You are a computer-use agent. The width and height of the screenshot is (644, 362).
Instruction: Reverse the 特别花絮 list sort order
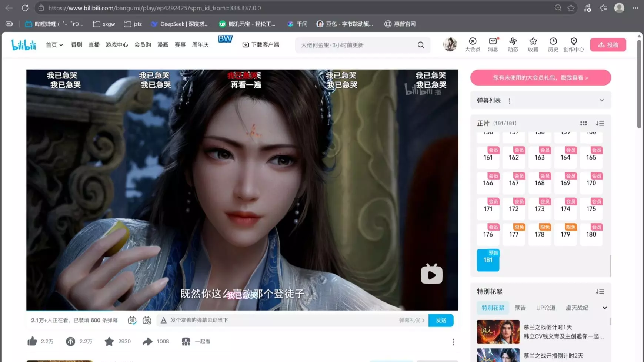[x=600, y=292]
